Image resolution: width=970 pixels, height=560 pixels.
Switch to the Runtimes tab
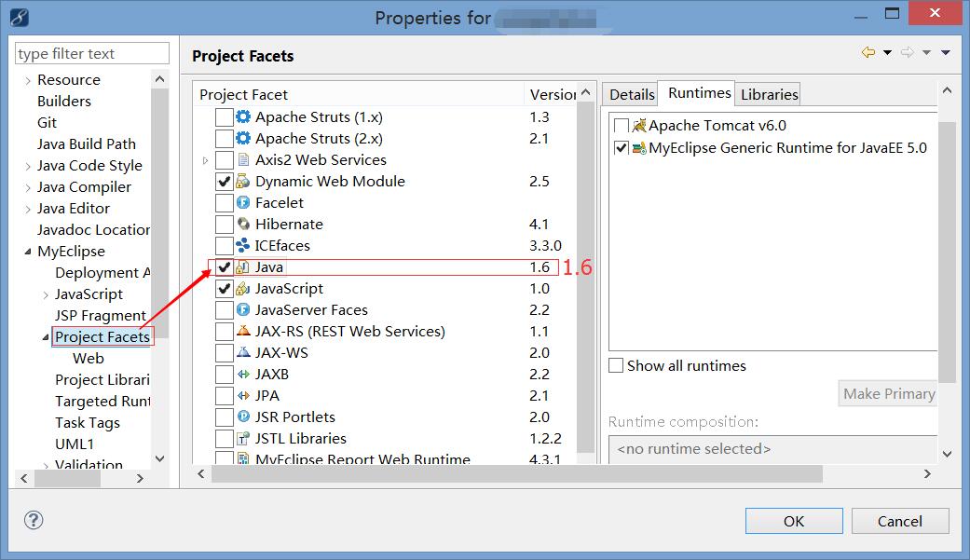(699, 93)
